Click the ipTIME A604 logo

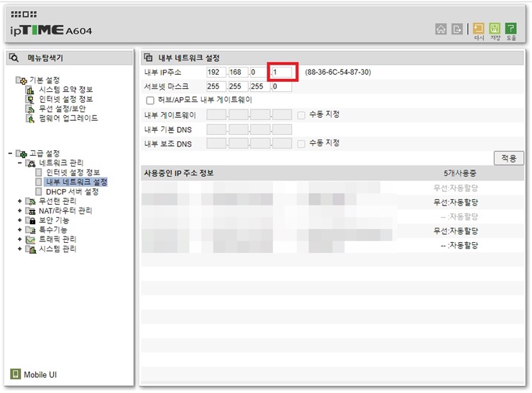point(51,30)
